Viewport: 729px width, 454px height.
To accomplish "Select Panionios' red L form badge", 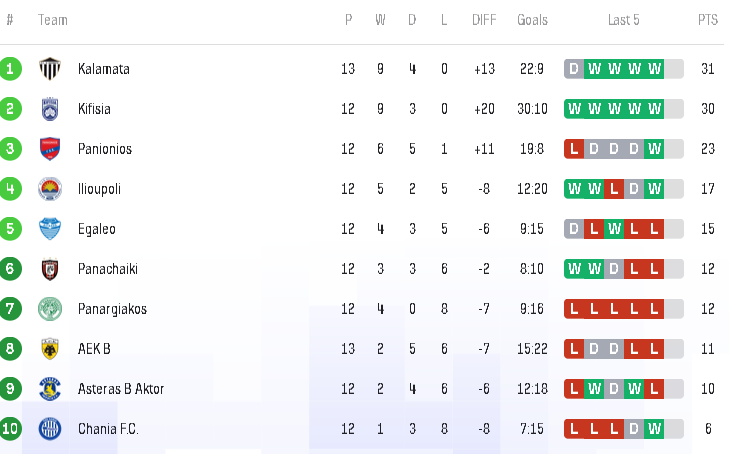I will 574,149.
